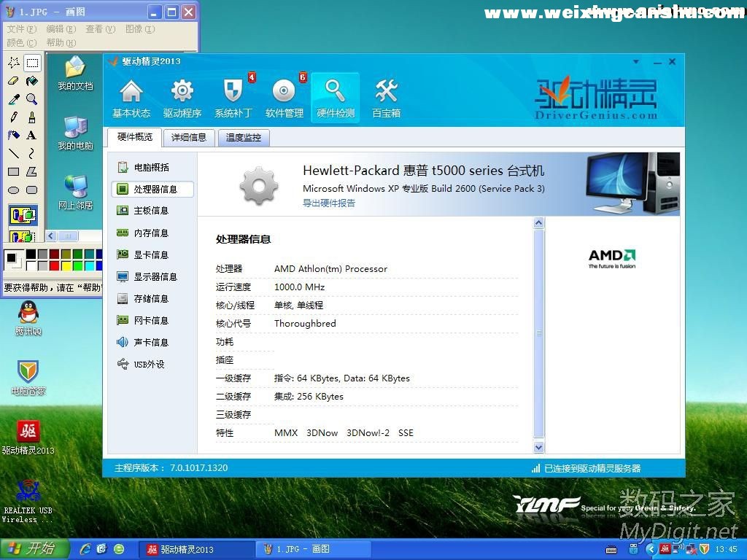
Task: Show 主板信息 in the sidebar
Action: (151, 211)
